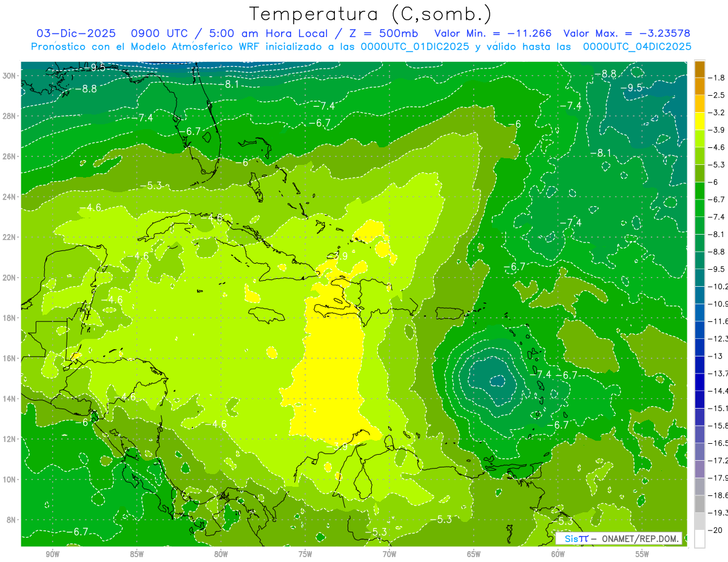This screenshot has width=728, height=562.
Task: Click the '16N' latitude axis label
Action: pyautogui.click(x=10, y=358)
